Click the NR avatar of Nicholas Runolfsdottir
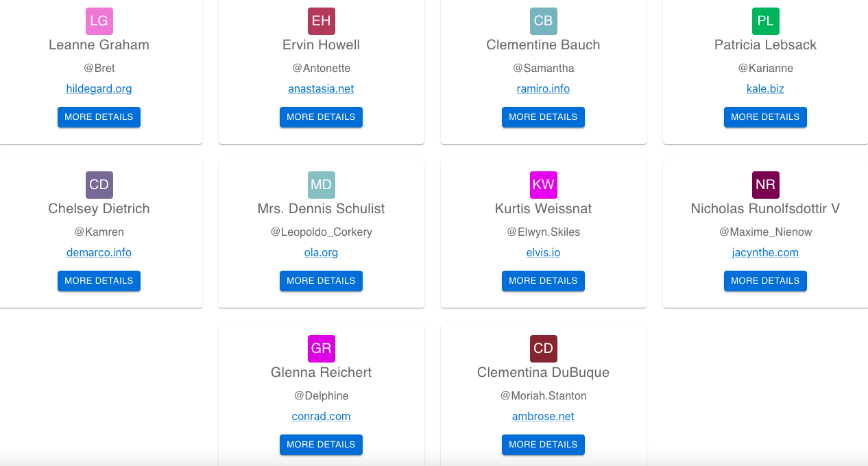 pyautogui.click(x=766, y=185)
